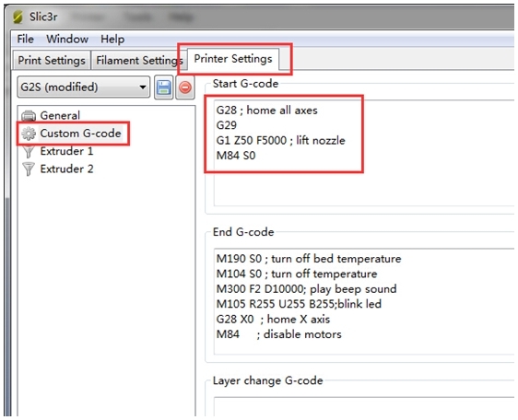The width and height of the screenshot is (518, 420).
Task: Click the Layer change G-code text box
Action: click(363, 407)
